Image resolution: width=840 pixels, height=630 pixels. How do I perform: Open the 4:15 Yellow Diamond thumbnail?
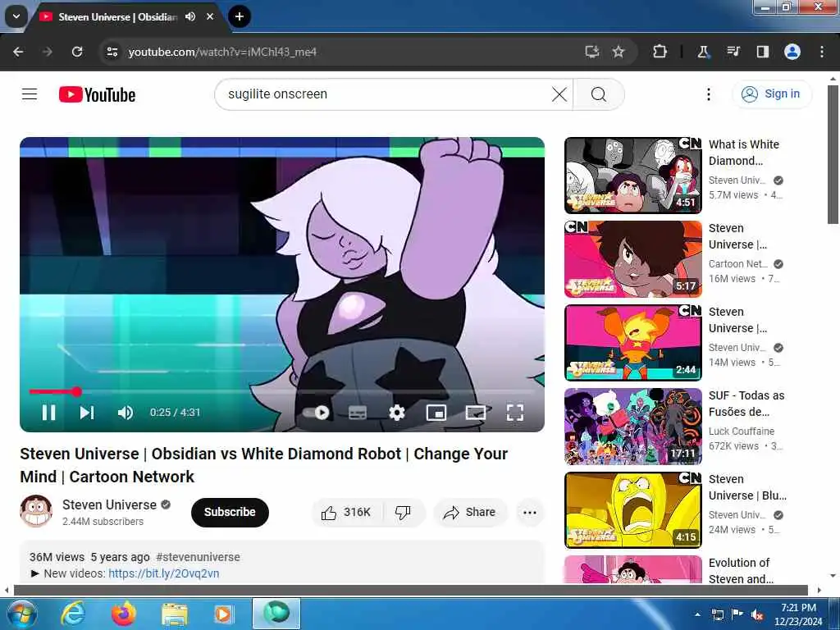click(x=633, y=509)
